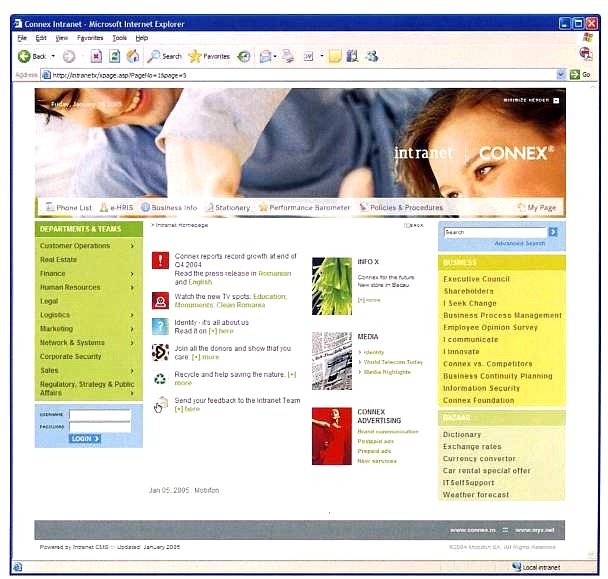The width and height of the screenshot is (608, 579).
Task: Click the LOGIN button
Action: 84,438
